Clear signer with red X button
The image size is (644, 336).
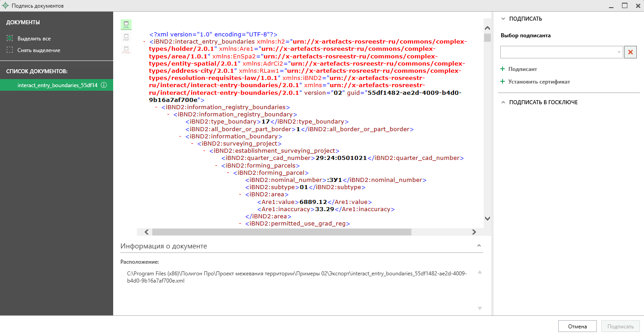click(631, 52)
